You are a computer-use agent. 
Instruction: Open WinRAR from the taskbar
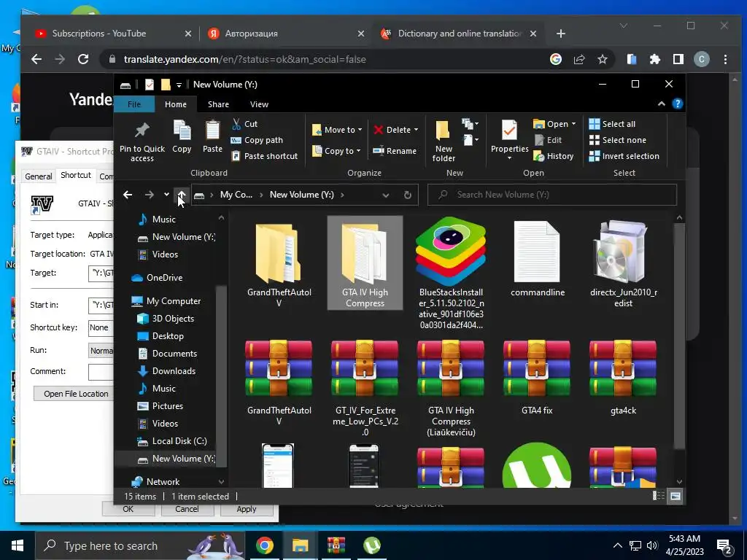(336, 545)
